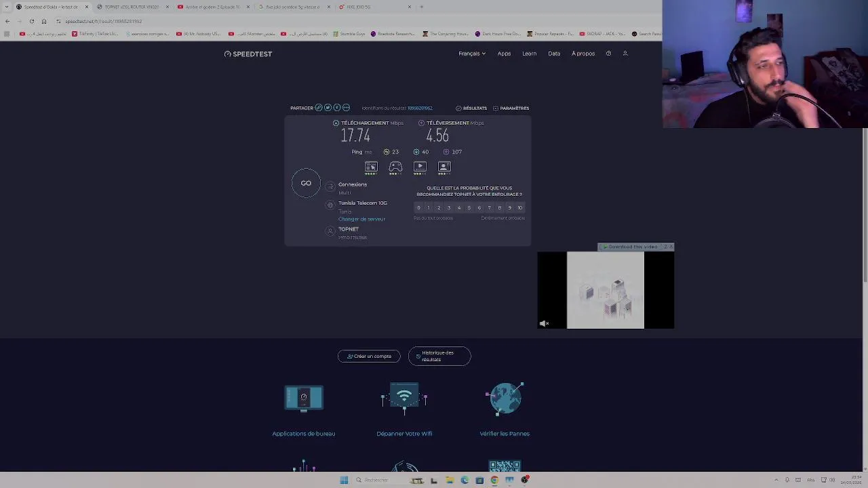The image size is (868, 488).
Task: Click the help question mark icon
Action: tap(608, 54)
